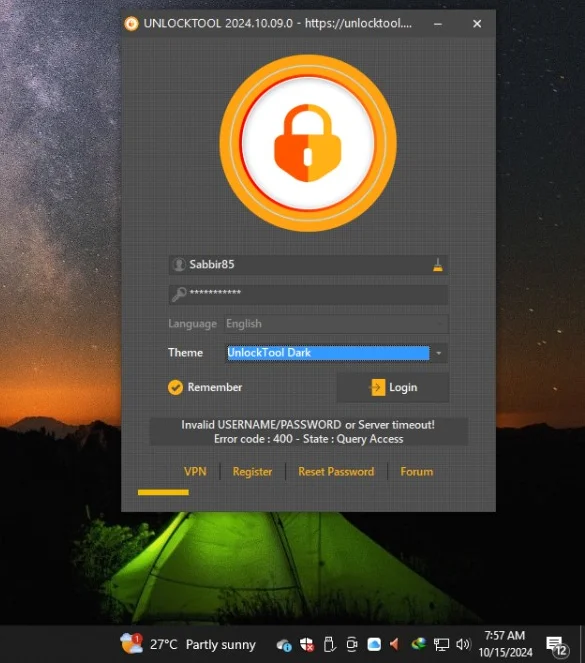Viewport: 585px width, 663px height.
Task: Click the UnlockTool title bar app icon
Action: [x=131, y=24]
